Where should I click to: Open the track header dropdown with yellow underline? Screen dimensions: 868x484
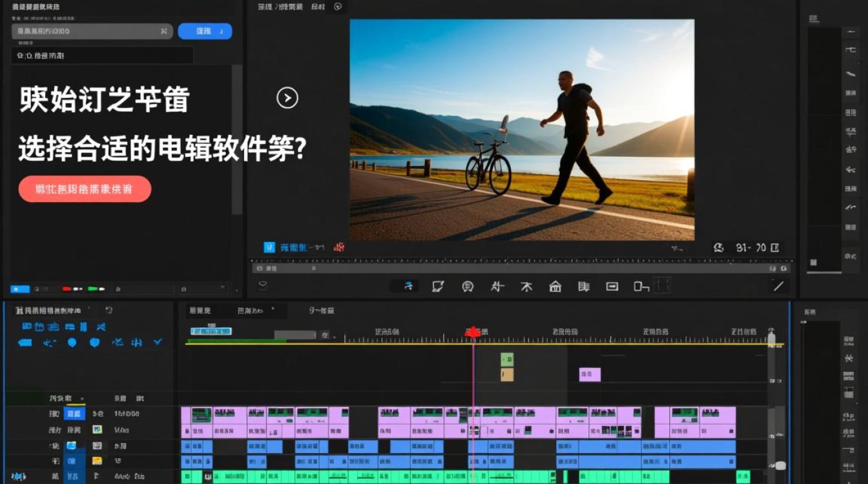[x=67, y=398]
